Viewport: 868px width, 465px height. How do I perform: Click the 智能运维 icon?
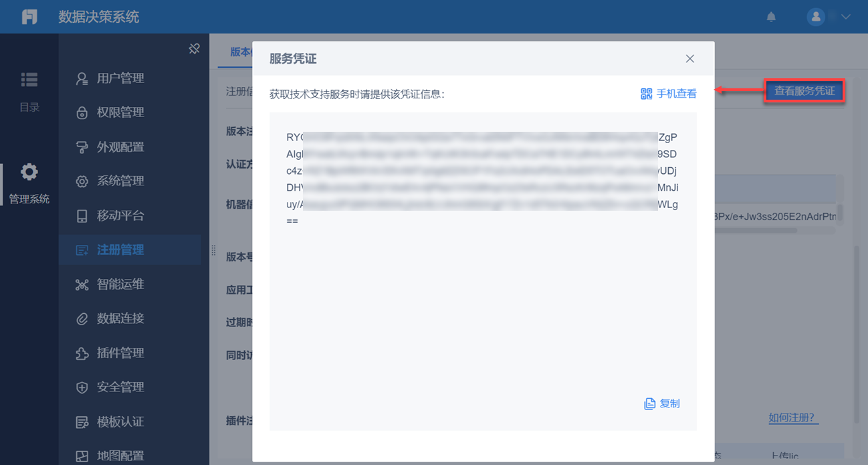(82, 284)
